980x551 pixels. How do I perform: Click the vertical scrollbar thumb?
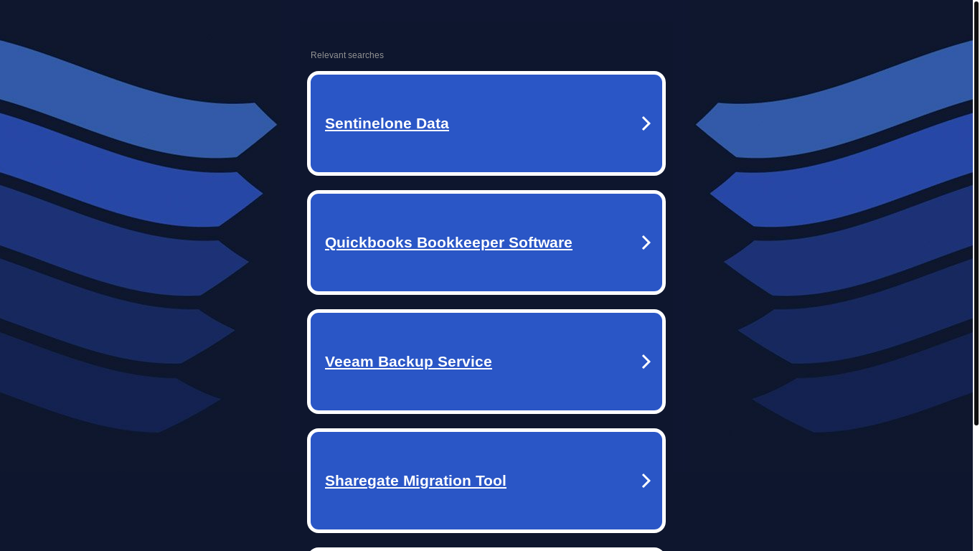pyautogui.click(x=976, y=213)
